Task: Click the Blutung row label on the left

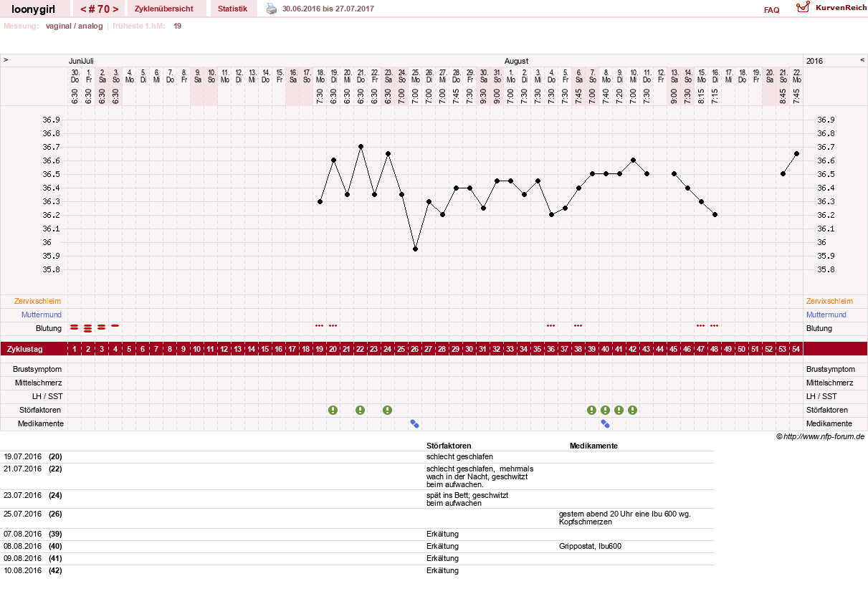Action: 49,328
